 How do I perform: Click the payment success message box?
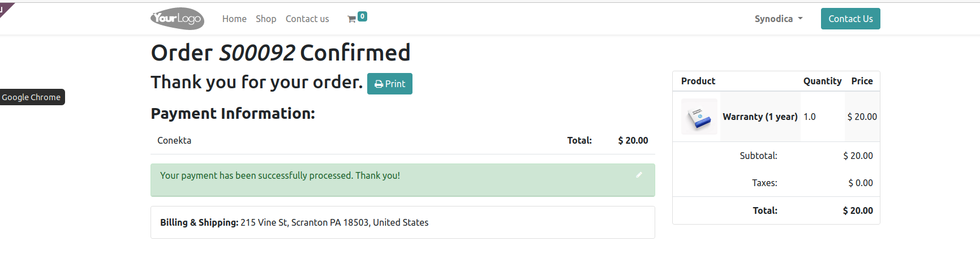tap(403, 180)
